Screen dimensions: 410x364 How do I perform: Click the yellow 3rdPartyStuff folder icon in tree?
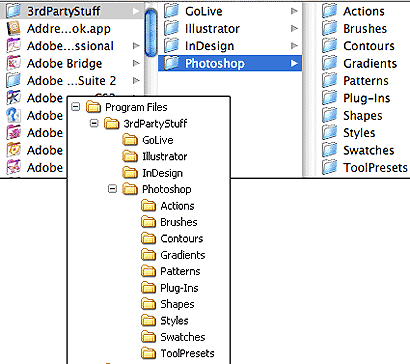click(x=112, y=123)
